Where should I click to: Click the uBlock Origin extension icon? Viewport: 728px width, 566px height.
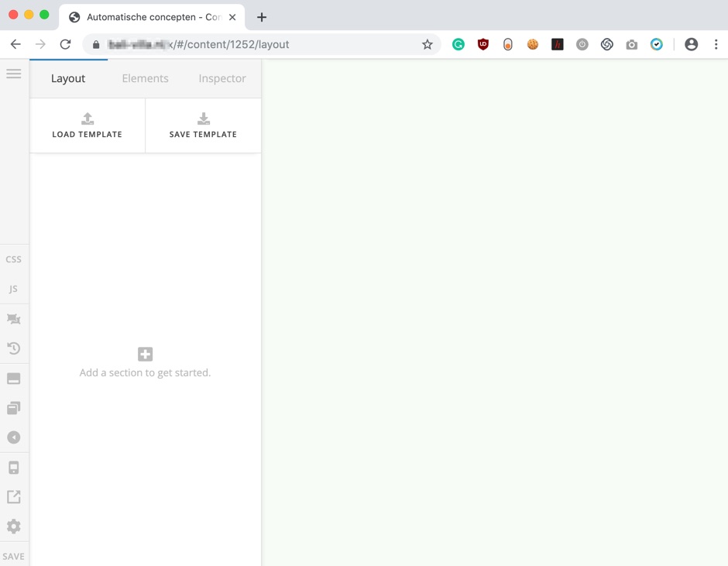coord(483,45)
